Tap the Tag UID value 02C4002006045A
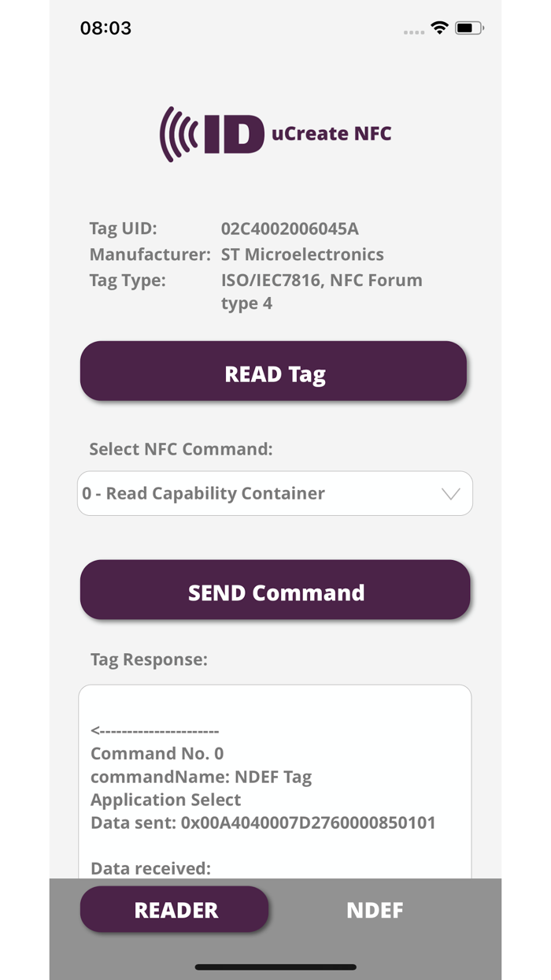The height and width of the screenshot is (980, 551). (290, 228)
